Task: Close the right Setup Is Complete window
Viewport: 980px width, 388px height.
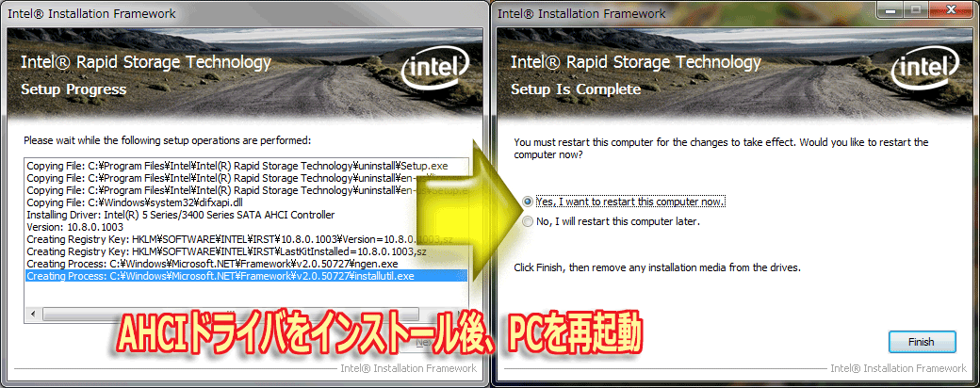Action: 951,9
